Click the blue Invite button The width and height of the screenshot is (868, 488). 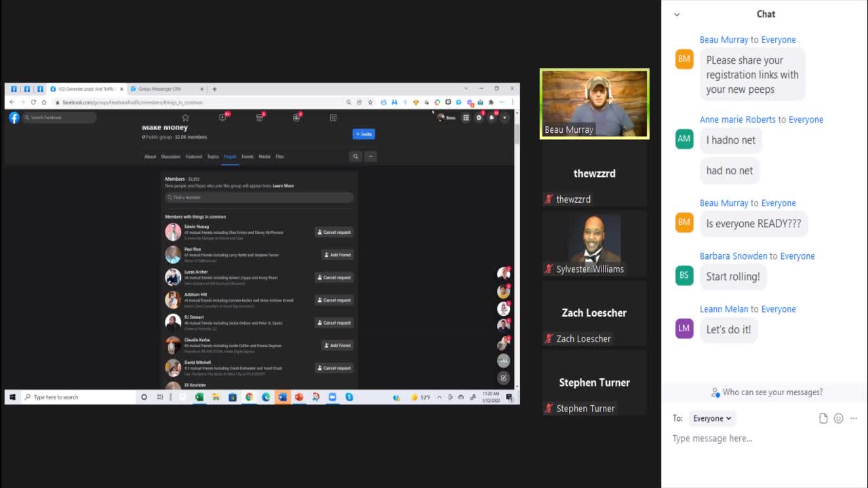click(x=363, y=134)
